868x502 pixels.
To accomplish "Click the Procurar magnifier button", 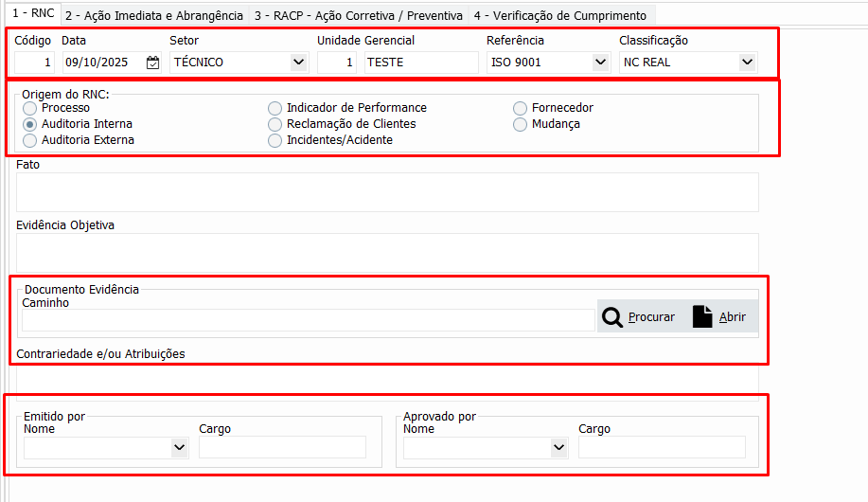I will click(639, 317).
